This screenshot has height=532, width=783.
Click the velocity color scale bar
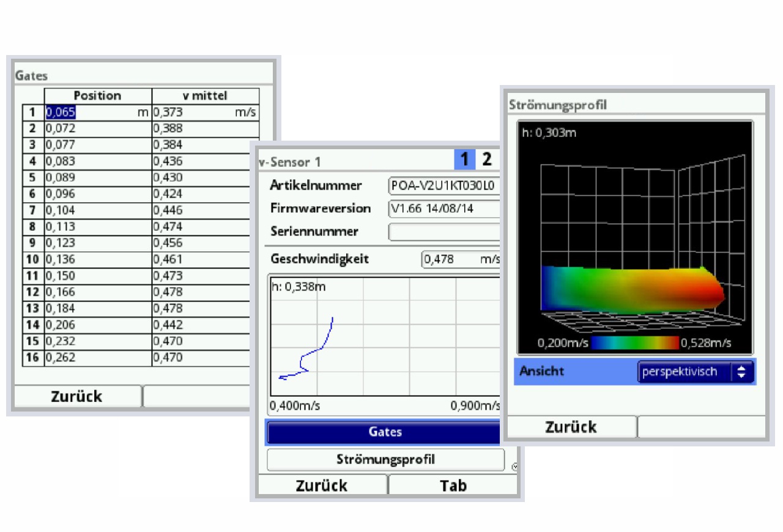click(x=634, y=342)
